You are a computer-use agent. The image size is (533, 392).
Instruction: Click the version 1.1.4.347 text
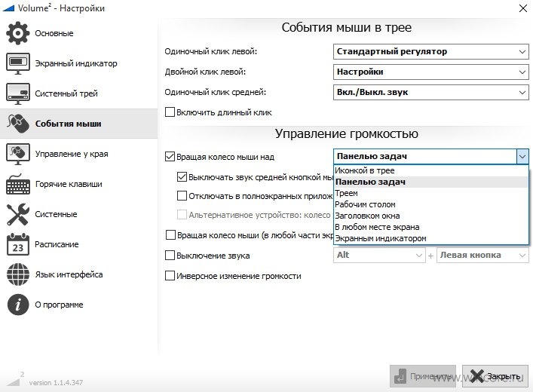pos(56,383)
